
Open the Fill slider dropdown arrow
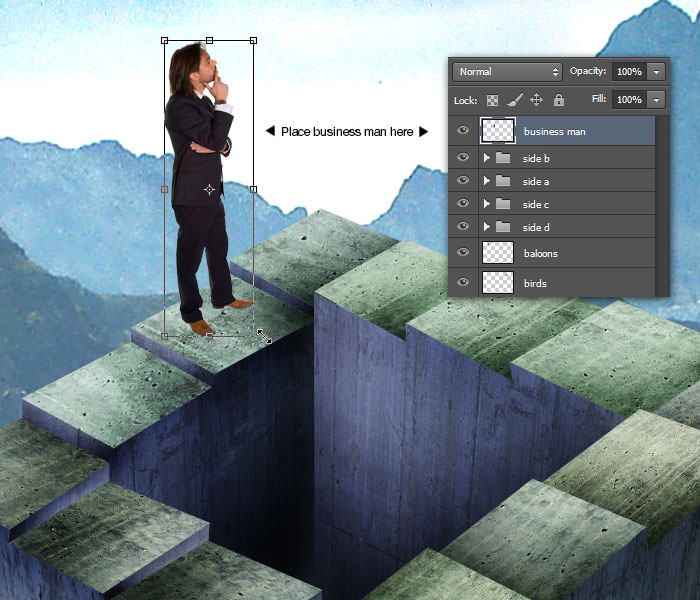[x=656, y=100]
